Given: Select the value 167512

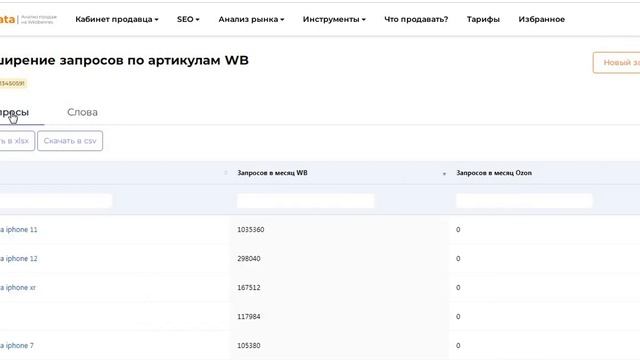Looking at the screenshot, I should (x=249, y=287).
